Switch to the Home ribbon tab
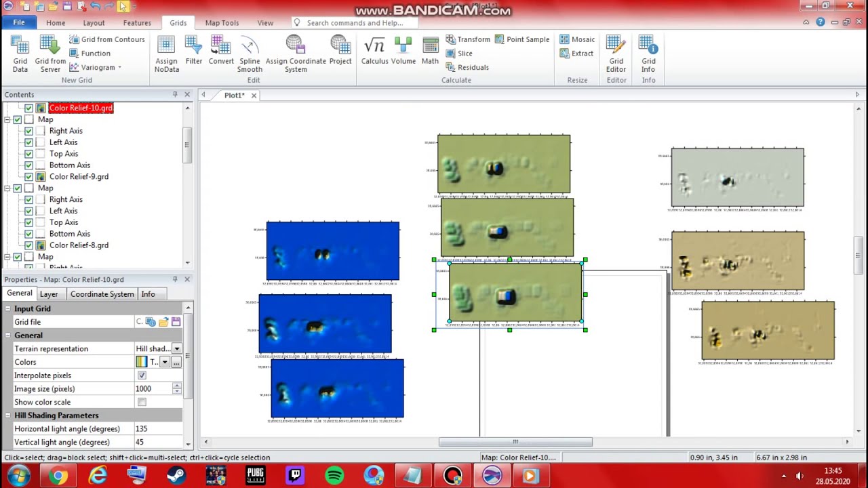 point(56,22)
